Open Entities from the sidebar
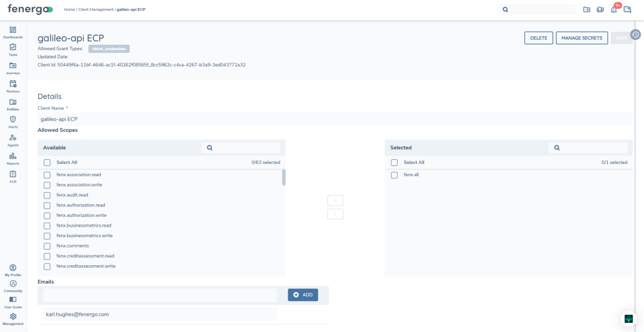This screenshot has height=332, width=644. click(13, 102)
